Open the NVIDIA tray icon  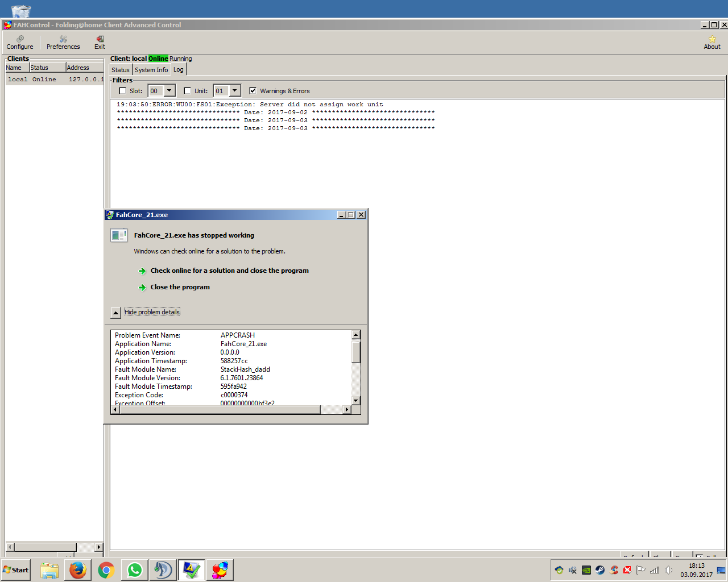pyautogui.click(x=586, y=570)
